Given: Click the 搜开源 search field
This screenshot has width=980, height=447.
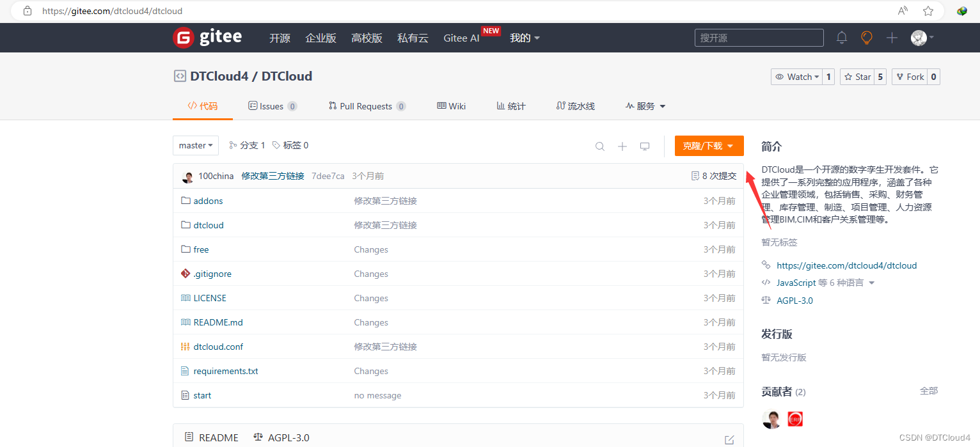Looking at the screenshot, I should coord(759,38).
